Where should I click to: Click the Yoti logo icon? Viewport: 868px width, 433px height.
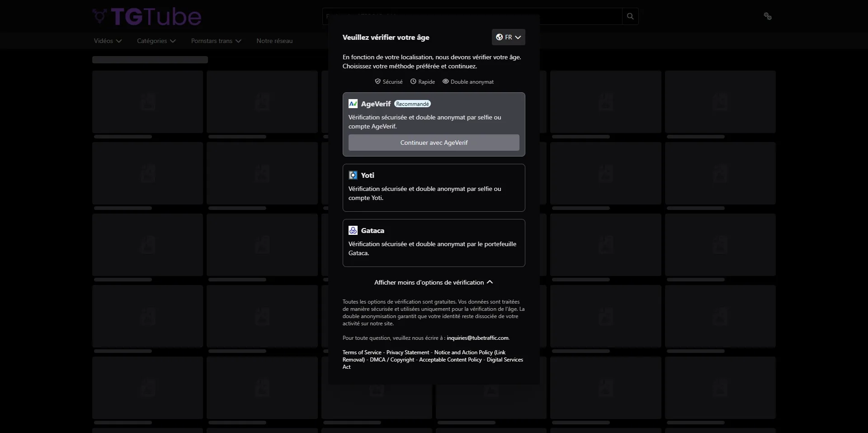coord(353,175)
